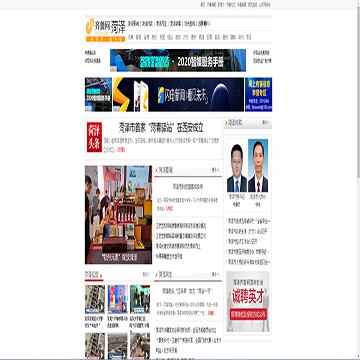Click red [详细] link in 菏泽要闻 lead story
The image size is (360, 360).
tap(169, 209)
